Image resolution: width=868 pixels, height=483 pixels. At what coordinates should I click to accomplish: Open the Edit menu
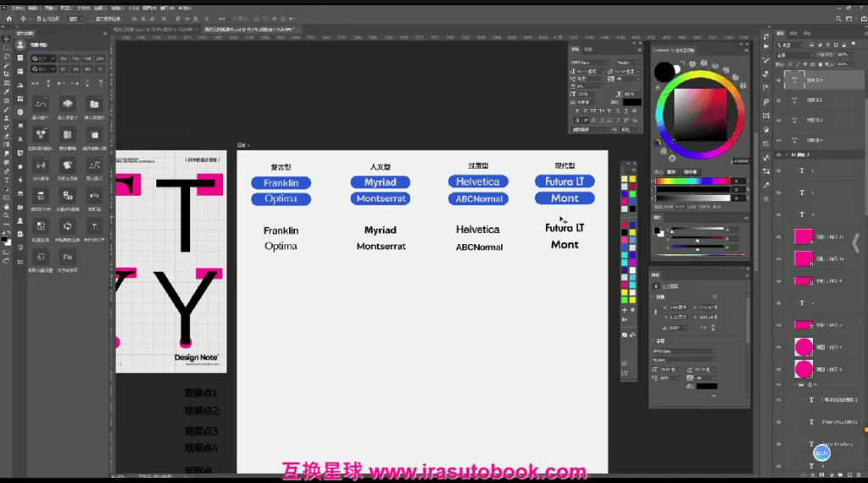34,8
